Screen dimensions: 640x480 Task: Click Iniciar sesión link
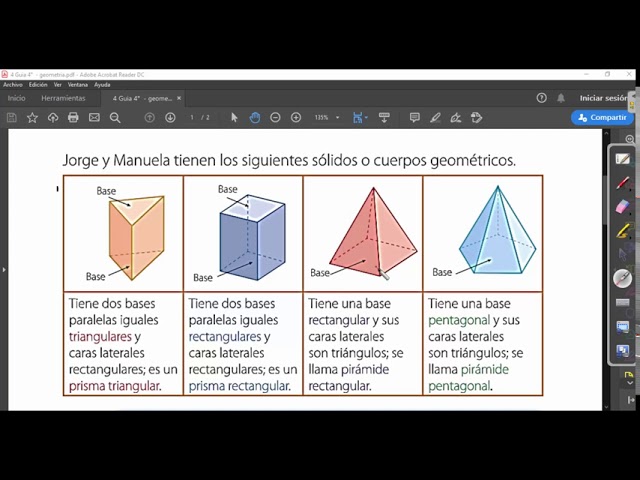point(604,98)
